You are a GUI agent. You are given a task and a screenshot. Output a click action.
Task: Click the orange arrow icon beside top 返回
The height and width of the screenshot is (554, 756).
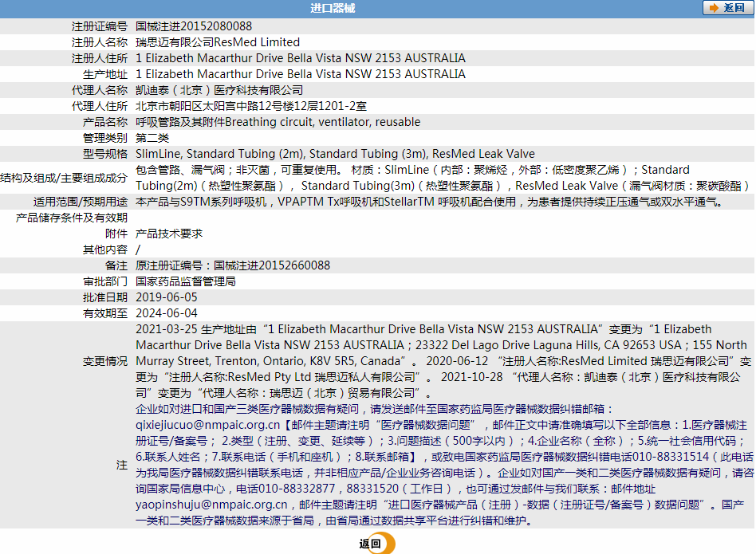pyautogui.click(x=714, y=8)
